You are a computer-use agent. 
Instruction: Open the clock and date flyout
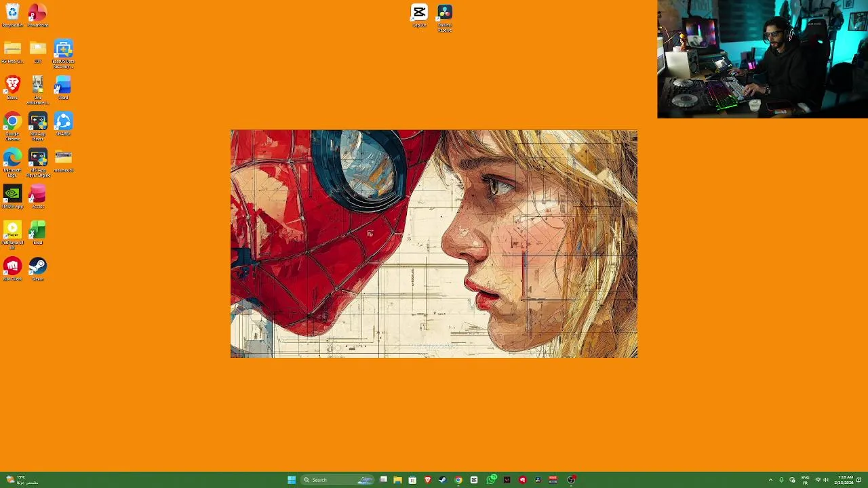845,480
